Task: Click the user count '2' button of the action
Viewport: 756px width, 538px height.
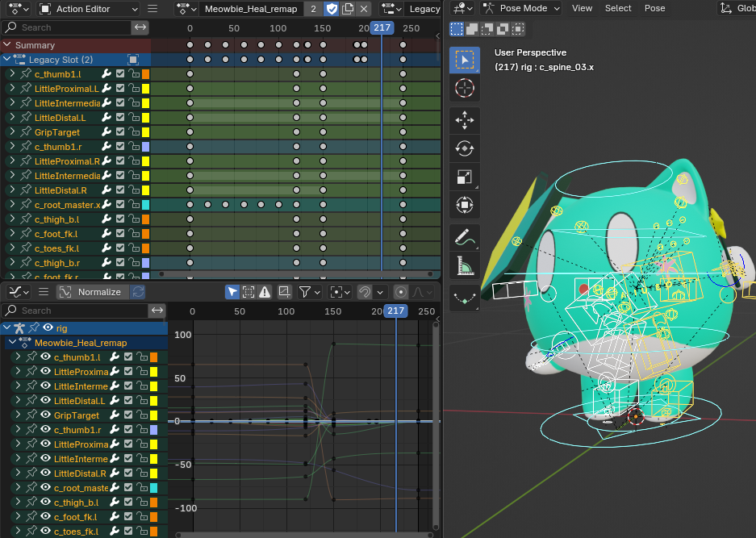Action: click(313, 9)
